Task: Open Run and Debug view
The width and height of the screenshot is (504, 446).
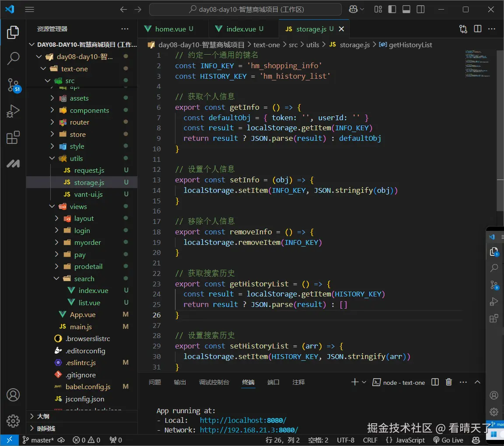Action: pos(13,111)
